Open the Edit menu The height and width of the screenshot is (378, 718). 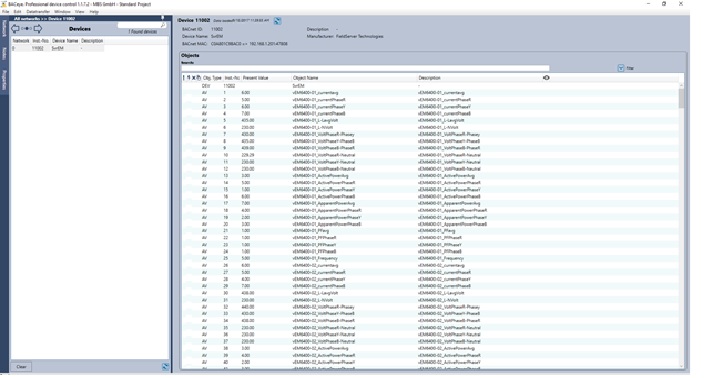tap(17, 11)
